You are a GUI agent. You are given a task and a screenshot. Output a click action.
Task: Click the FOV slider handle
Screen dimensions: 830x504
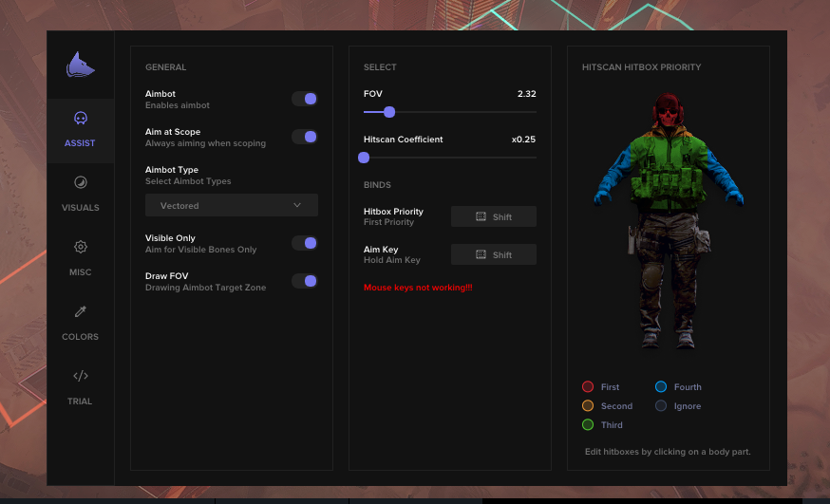click(x=389, y=112)
